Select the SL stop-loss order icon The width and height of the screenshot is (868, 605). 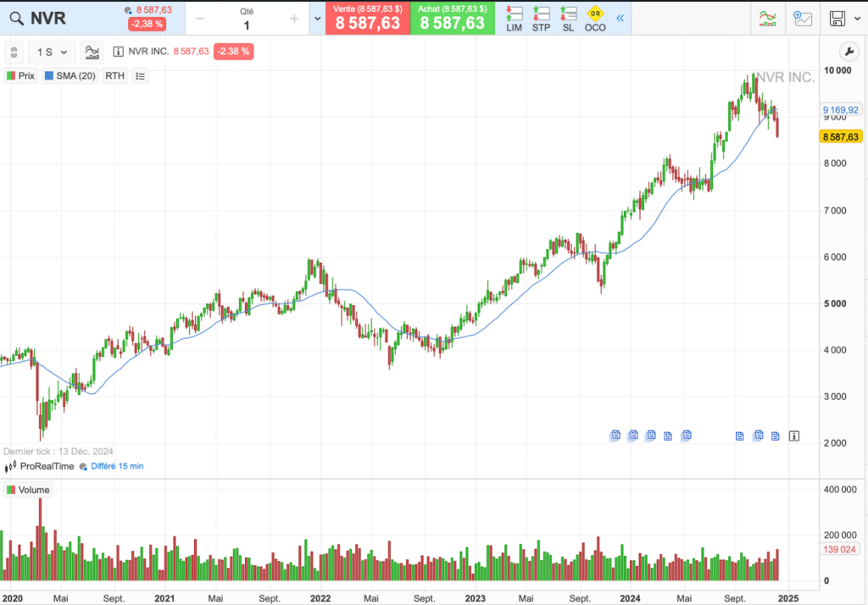pyautogui.click(x=568, y=19)
